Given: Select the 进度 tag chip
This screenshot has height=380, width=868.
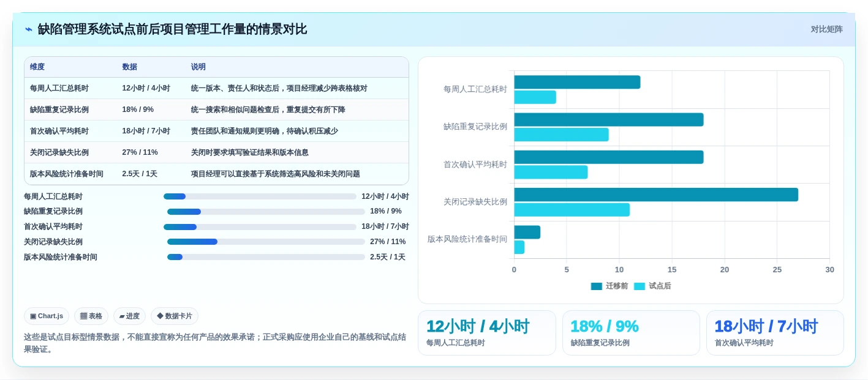Looking at the screenshot, I should tap(129, 316).
